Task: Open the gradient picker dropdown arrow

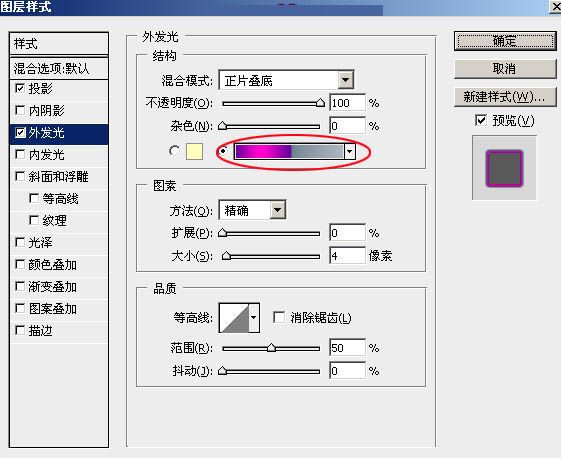Action: coord(350,152)
